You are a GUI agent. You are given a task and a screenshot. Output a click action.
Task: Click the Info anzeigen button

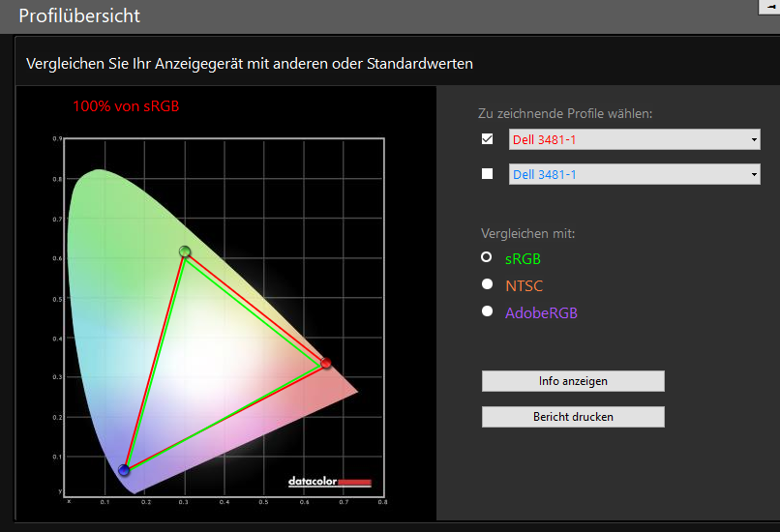coord(573,381)
